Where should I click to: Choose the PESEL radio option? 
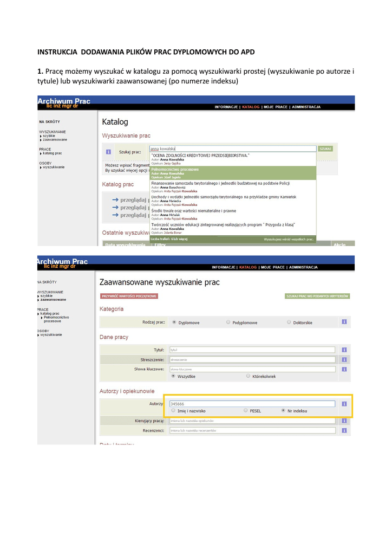[x=246, y=411]
